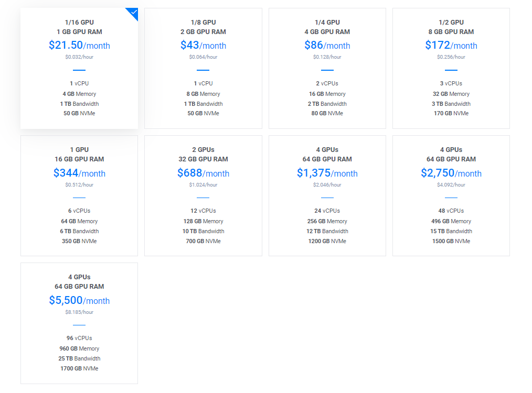This screenshot has width=532, height=393.
Task: Click the 48 vCPUs spec line
Action: coord(451,211)
